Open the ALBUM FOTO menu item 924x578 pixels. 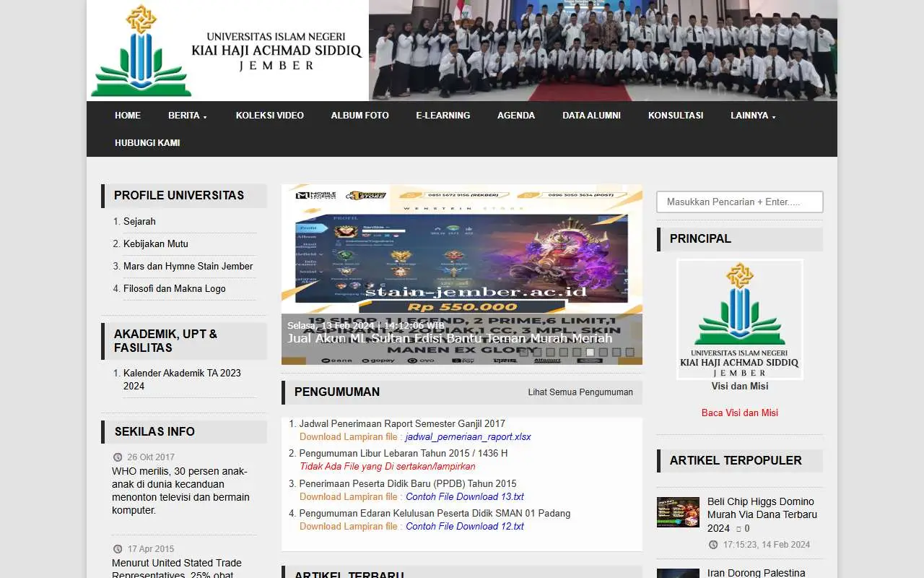pyautogui.click(x=360, y=116)
